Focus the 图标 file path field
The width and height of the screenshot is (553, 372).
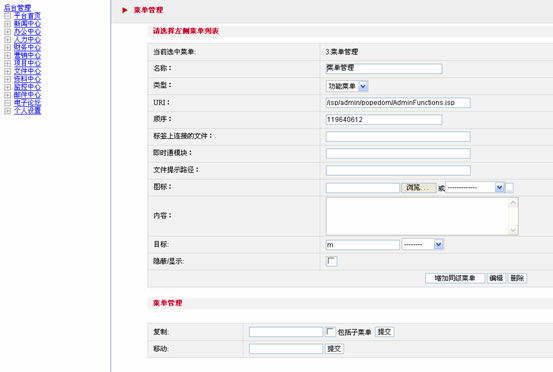point(363,188)
